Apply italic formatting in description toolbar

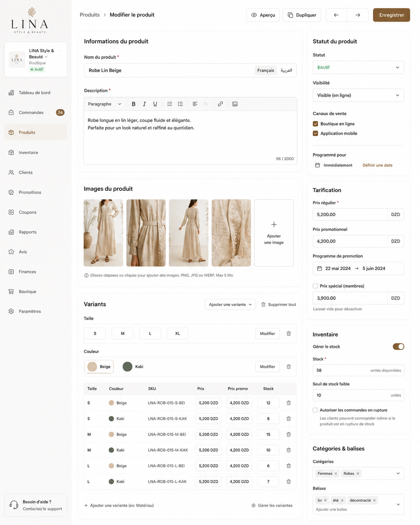[144, 104]
